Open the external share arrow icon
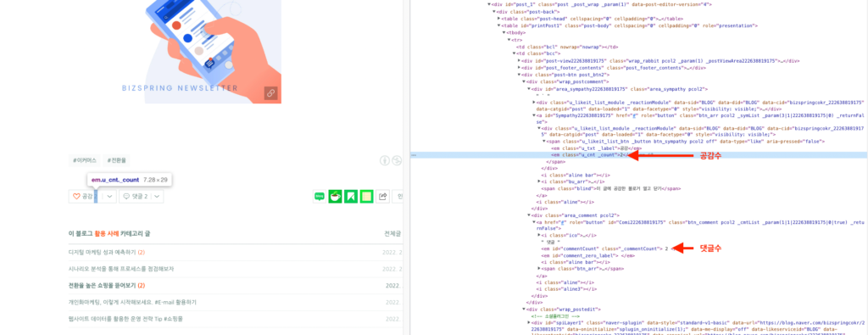868x335 pixels. coord(382,196)
